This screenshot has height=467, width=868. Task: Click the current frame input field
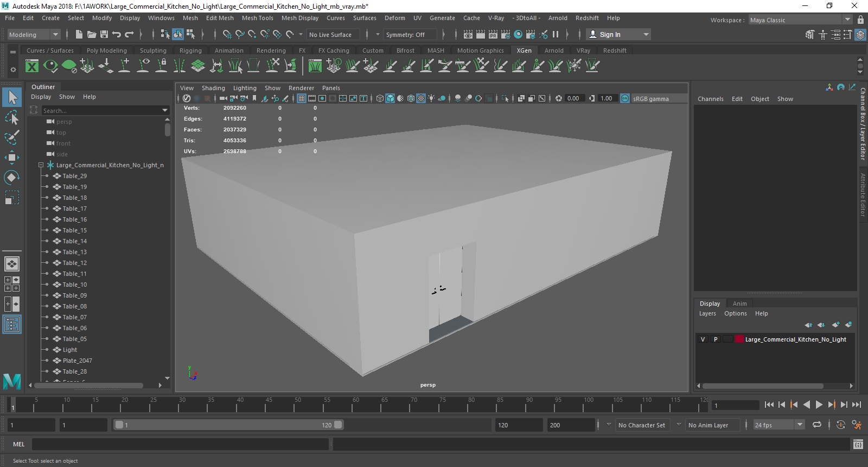coord(735,405)
